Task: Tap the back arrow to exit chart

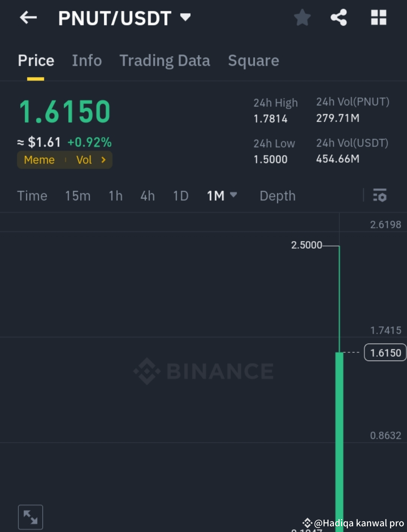Action: coord(28,17)
